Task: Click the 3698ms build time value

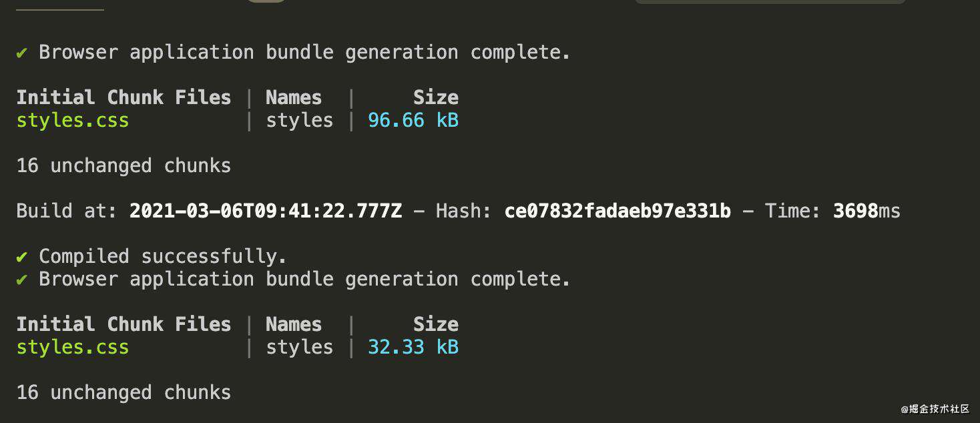Action: pos(867,211)
